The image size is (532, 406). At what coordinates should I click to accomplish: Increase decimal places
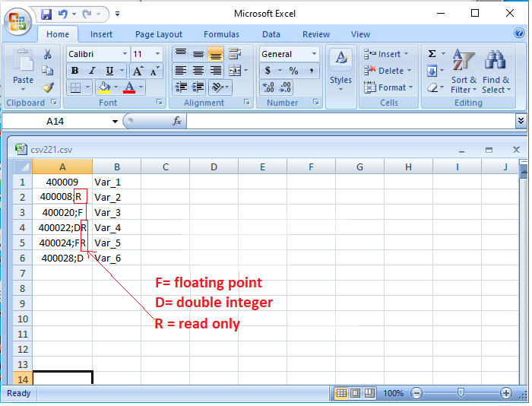[x=268, y=87]
